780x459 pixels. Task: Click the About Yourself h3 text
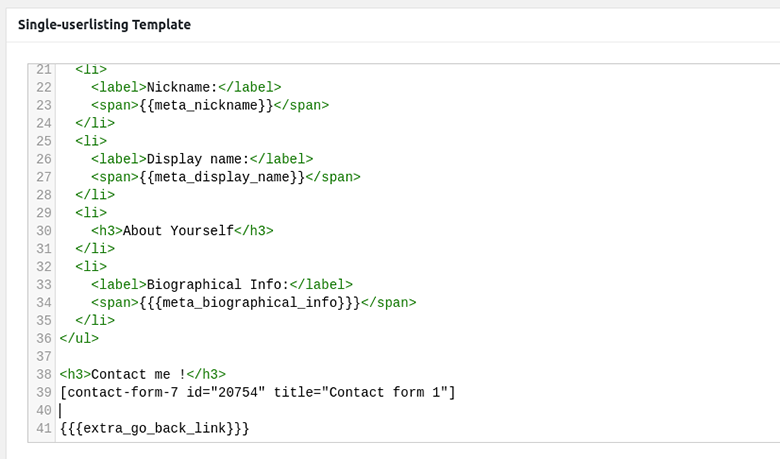[x=178, y=231]
